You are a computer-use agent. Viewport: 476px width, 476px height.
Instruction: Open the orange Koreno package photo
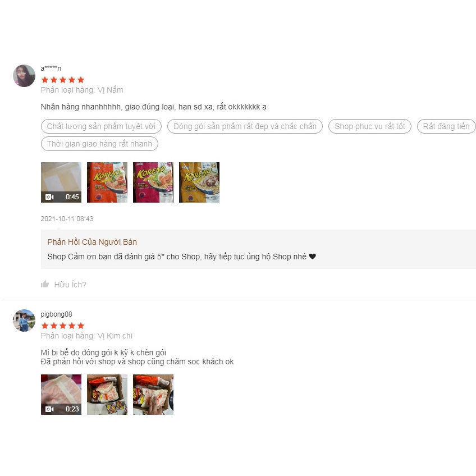point(107,182)
